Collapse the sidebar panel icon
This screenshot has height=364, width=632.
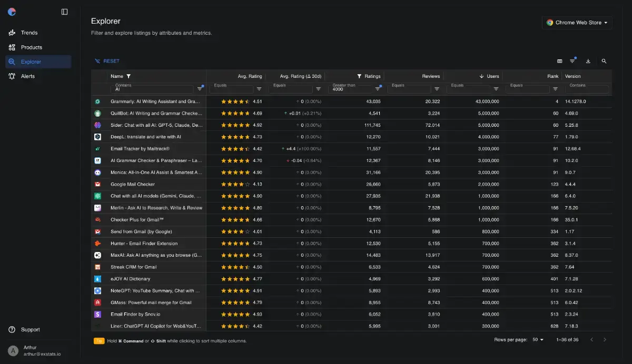[64, 12]
